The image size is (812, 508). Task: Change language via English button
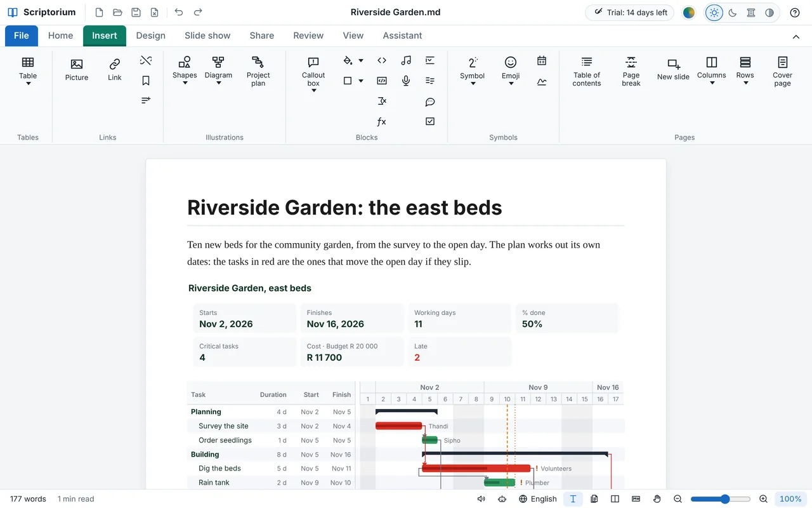point(538,499)
